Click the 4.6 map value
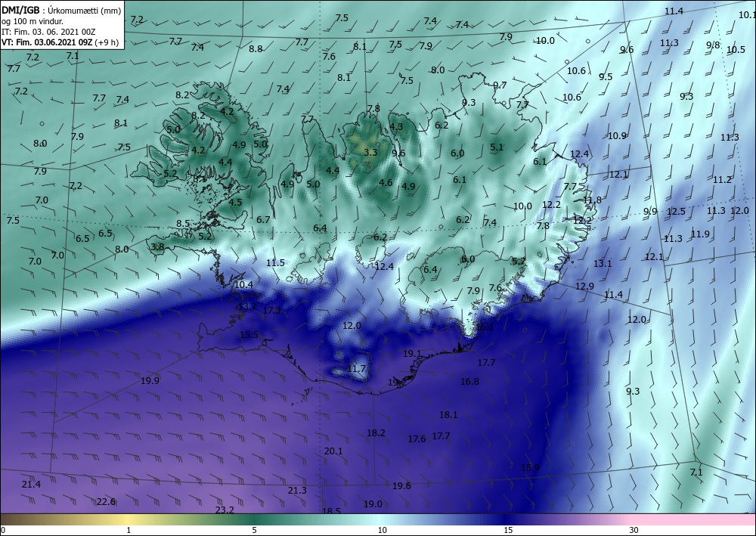This screenshot has width=756, height=536. [386, 183]
